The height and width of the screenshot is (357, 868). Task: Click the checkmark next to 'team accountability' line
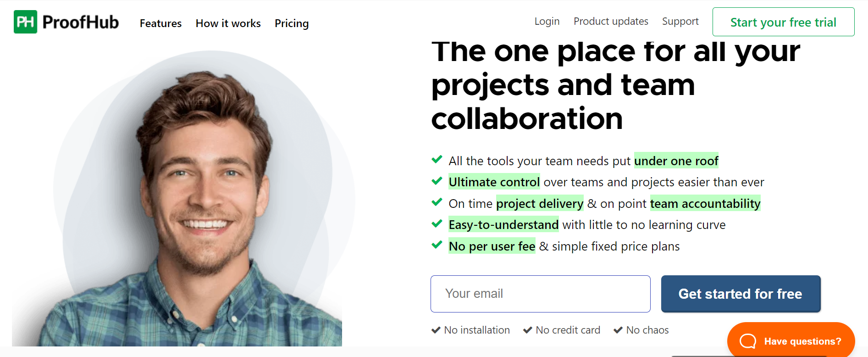pyautogui.click(x=436, y=202)
